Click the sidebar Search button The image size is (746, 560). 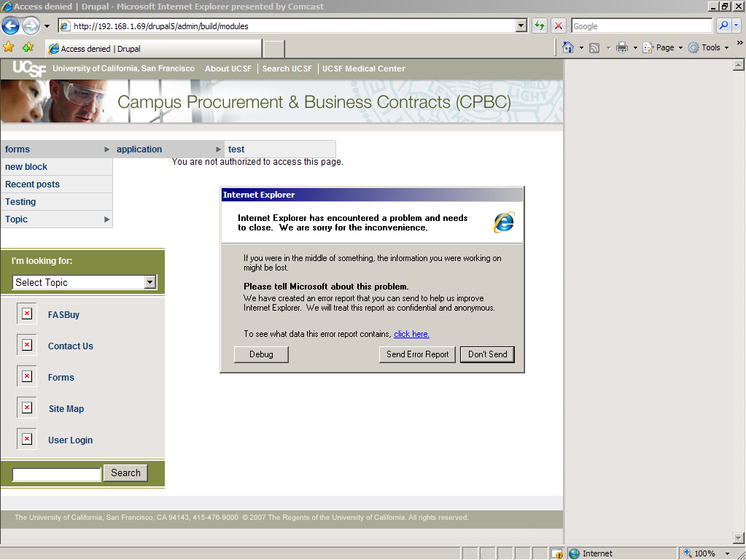pos(125,473)
